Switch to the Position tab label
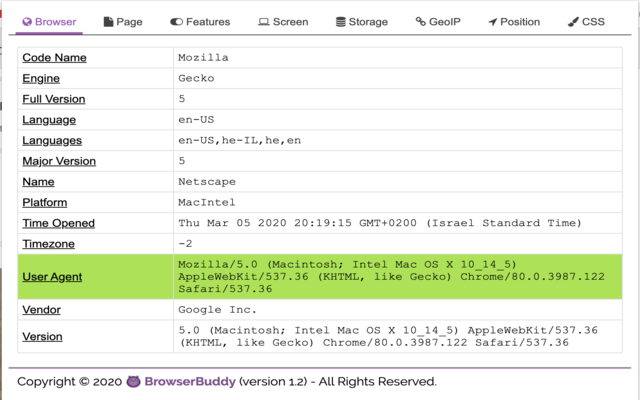Viewport: 640px width, 400px height. click(x=520, y=22)
